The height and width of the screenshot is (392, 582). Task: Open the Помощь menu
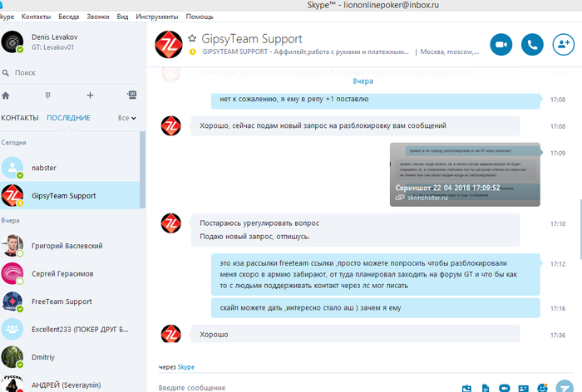[200, 17]
